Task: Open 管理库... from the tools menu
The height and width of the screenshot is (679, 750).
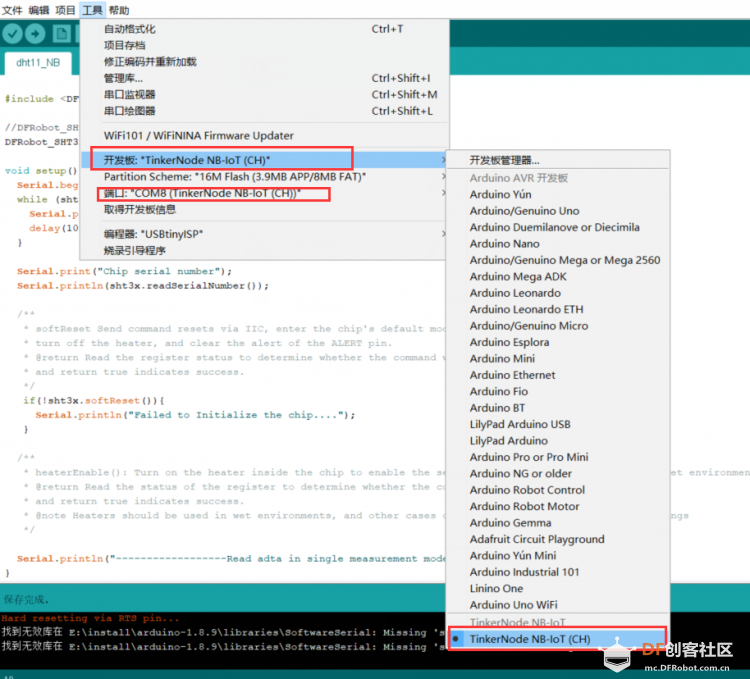Action: pos(265,78)
